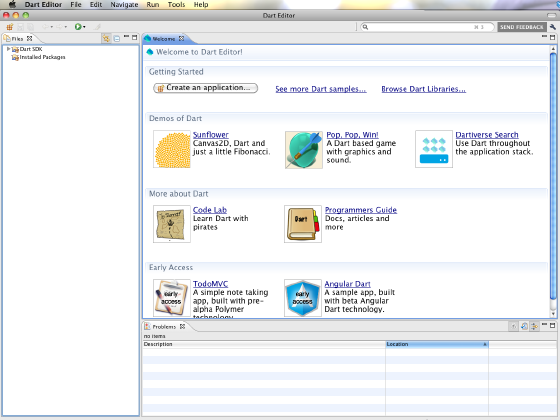Toggle the Problems errors-only filter icon
Viewport: 560px width, 420px height.
click(513, 326)
